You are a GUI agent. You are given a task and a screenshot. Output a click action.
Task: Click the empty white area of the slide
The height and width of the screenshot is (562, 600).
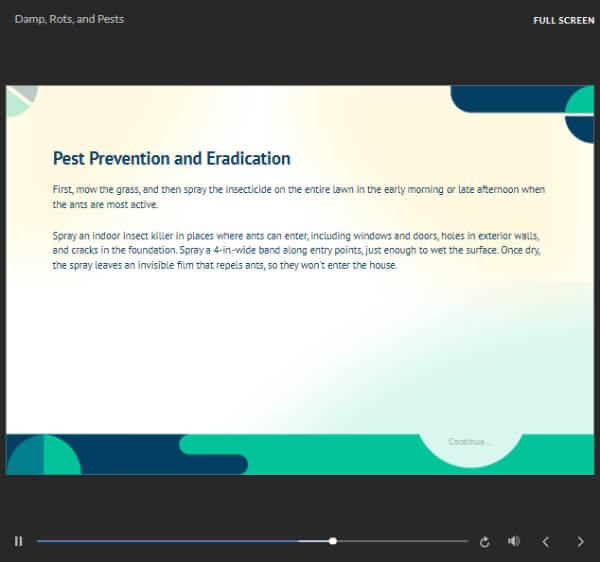click(x=250, y=350)
